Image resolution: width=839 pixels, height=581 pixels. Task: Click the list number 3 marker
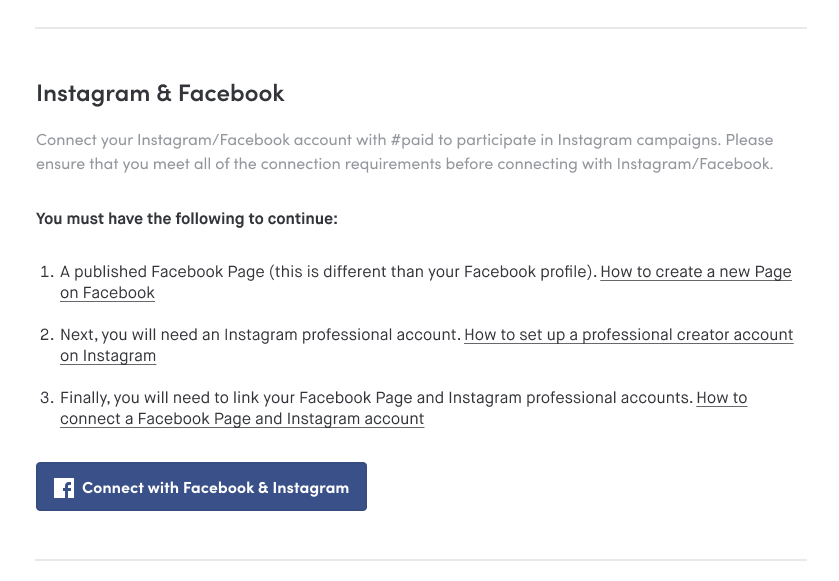[47, 398]
